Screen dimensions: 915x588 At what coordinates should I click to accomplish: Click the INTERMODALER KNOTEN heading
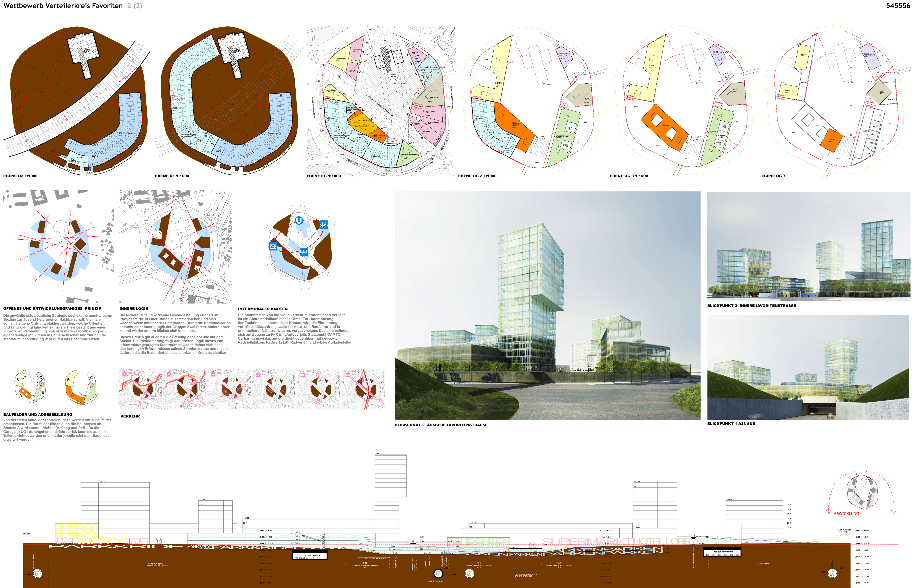point(263,309)
